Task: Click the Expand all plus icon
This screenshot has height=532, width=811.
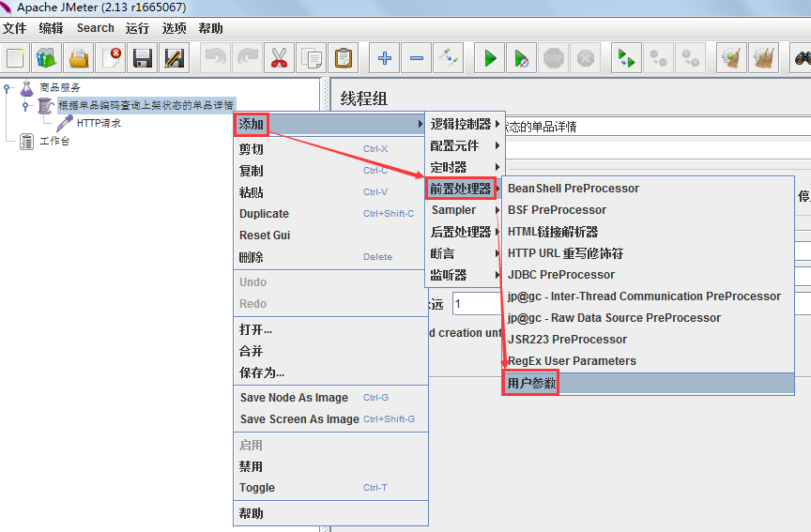Action: 385,58
